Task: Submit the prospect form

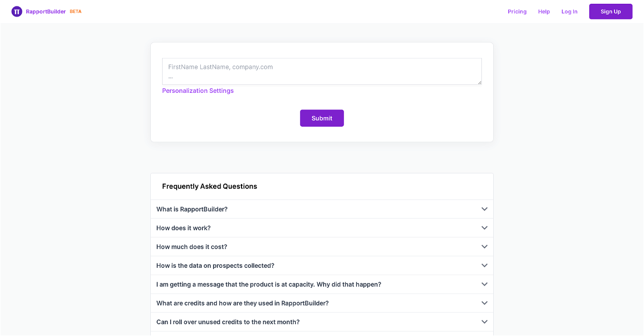Action: click(x=321, y=118)
